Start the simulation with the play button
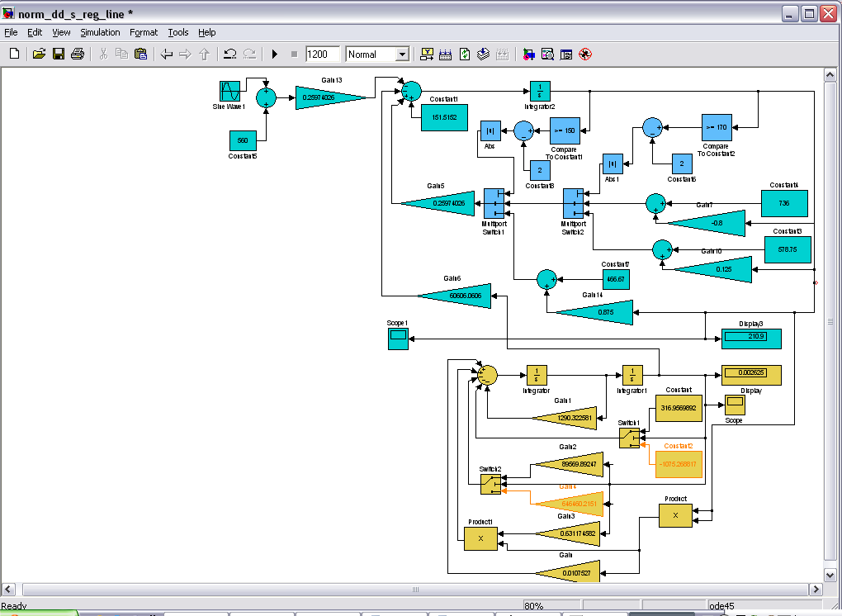The height and width of the screenshot is (616, 842). click(x=275, y=54)
